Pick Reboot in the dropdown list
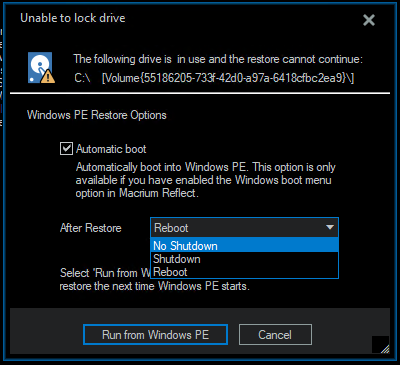 pos(244,272)
